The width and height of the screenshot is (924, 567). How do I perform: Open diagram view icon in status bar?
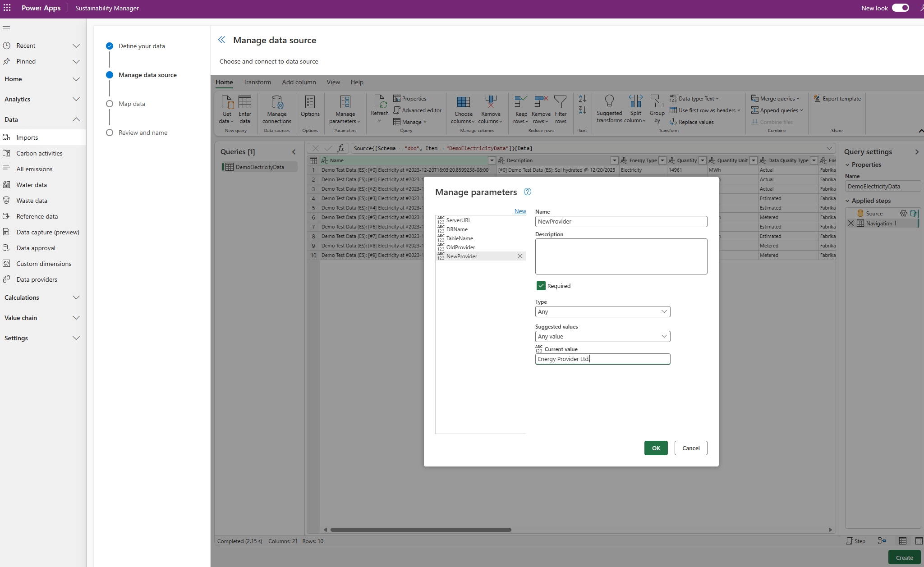coord(882,541)
